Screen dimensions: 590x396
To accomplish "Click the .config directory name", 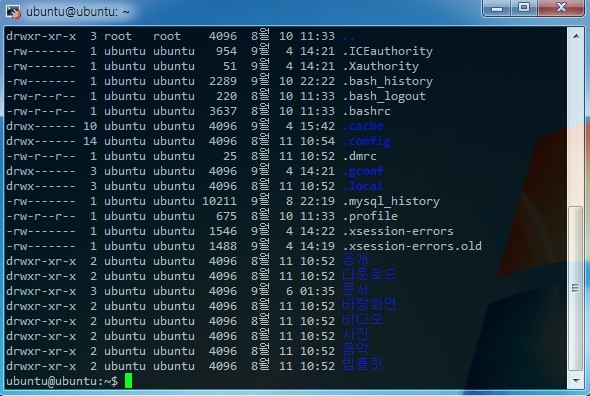I will [366, 141].
